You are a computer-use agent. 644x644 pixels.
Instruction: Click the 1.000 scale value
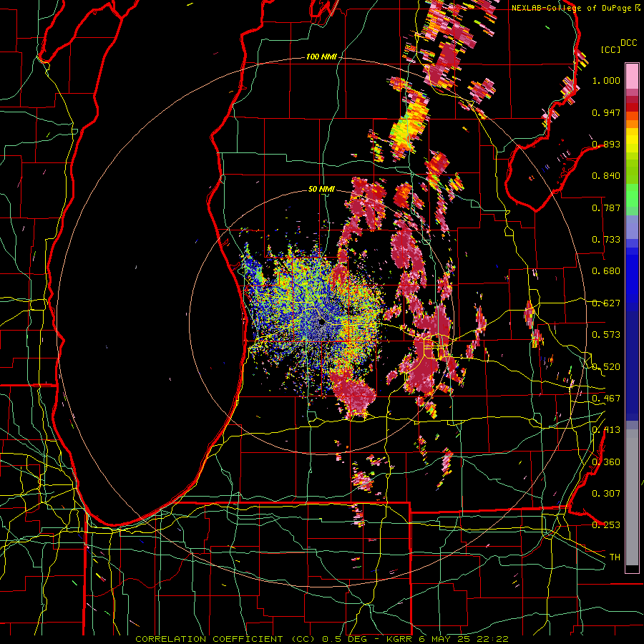[x=606, y=80]
